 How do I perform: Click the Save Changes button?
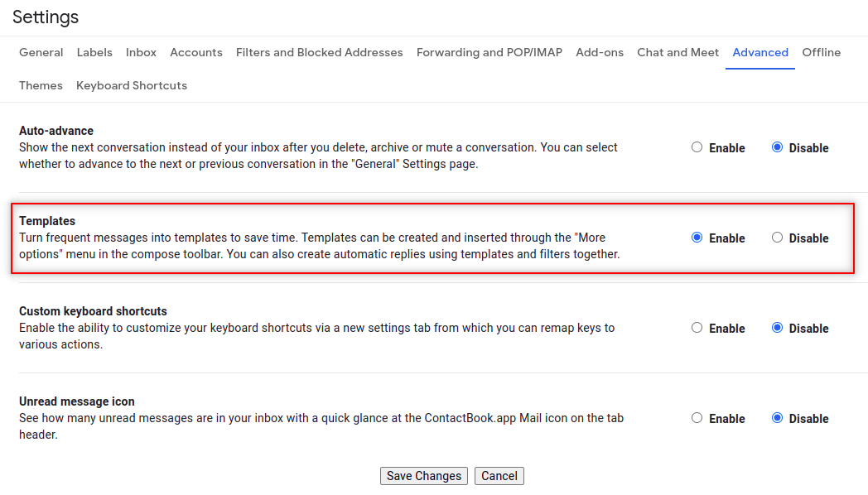(x=424, y=476)
